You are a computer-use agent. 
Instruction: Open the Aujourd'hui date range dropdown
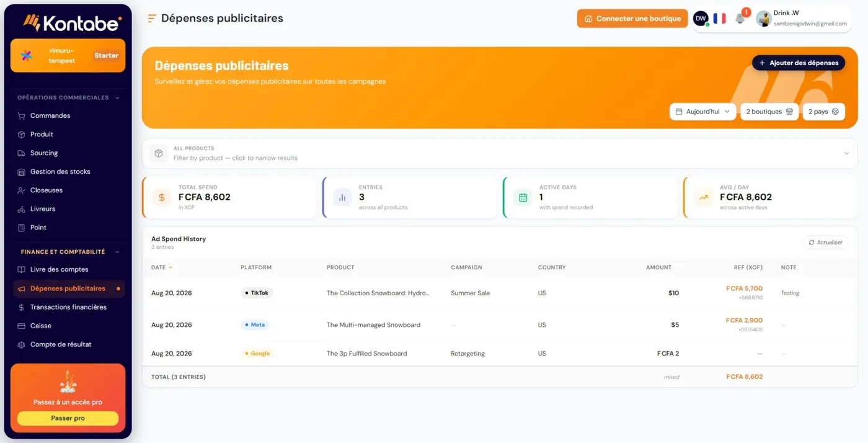point(702,112)
